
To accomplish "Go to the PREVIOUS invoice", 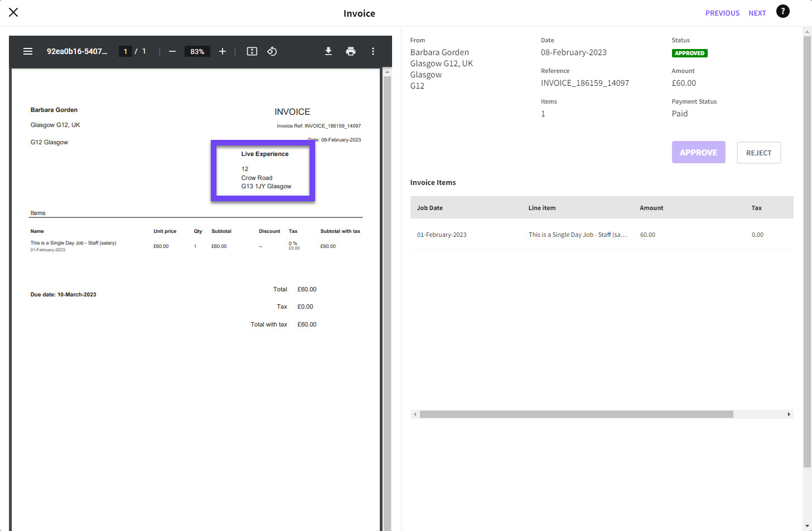I will pos(722,13).
